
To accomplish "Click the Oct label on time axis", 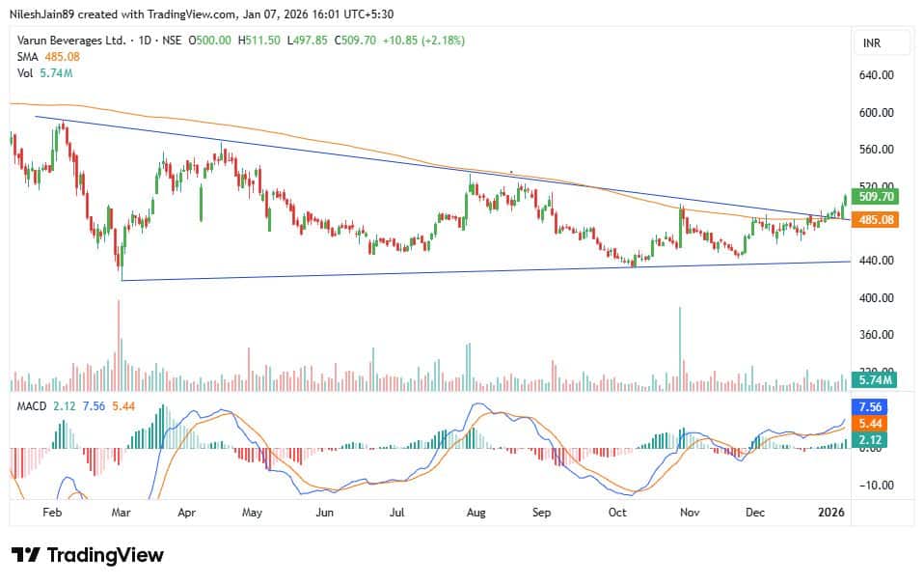I will tap(617, 512).
